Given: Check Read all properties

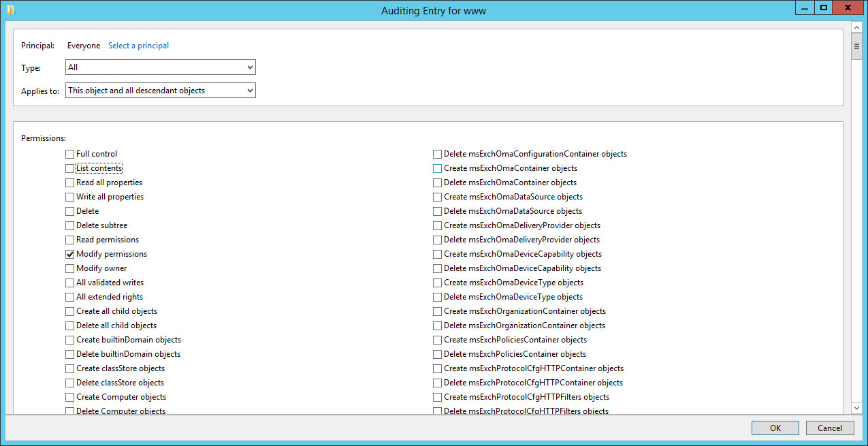Looking at the screenshot, I should coord(69,182).
